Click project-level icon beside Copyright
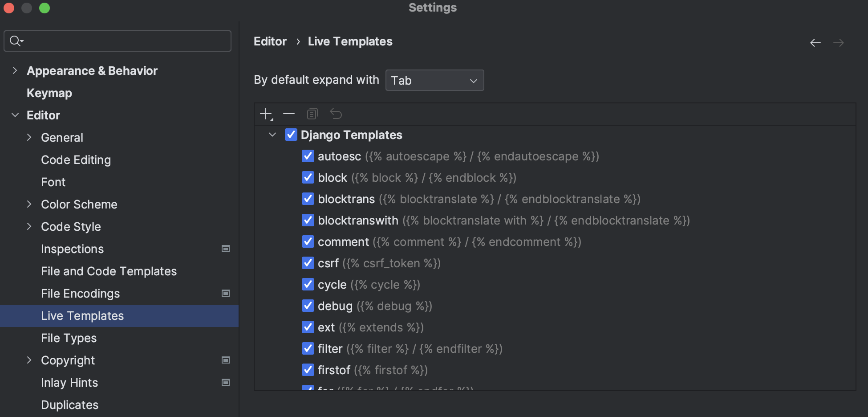868x417 pixels. point(226,360)
